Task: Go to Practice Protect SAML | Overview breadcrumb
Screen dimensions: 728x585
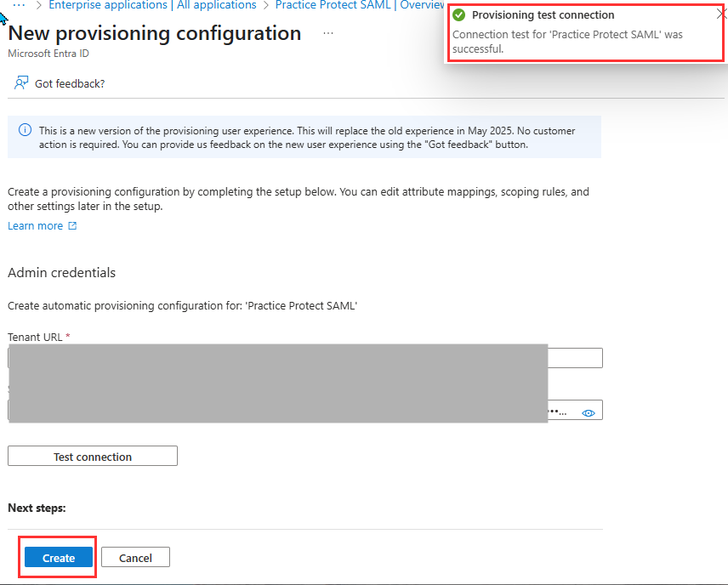Action: pyautogui.click(x=360, y=5)
